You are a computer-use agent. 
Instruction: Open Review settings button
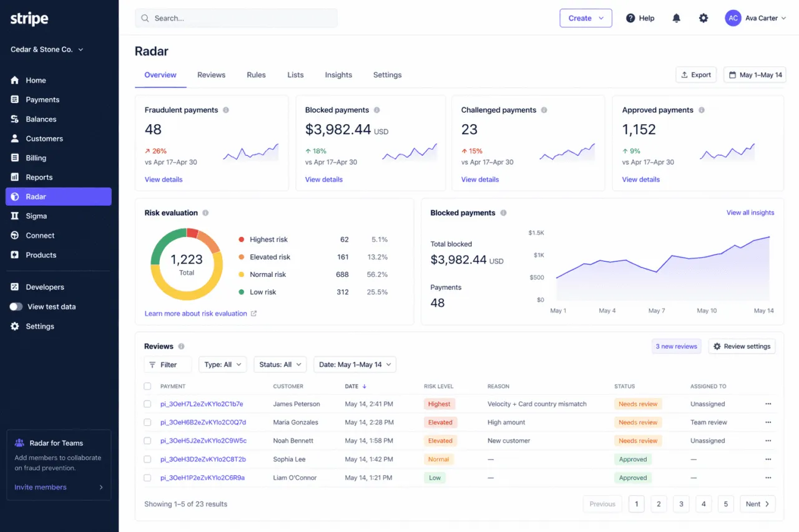(x=742, y=346)
